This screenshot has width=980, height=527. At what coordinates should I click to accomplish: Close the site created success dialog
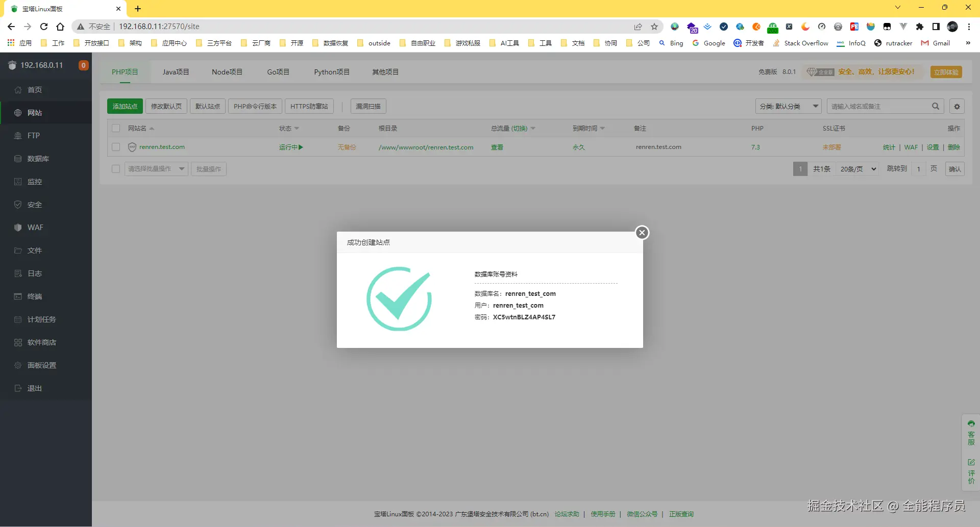(x=642, y=233)
